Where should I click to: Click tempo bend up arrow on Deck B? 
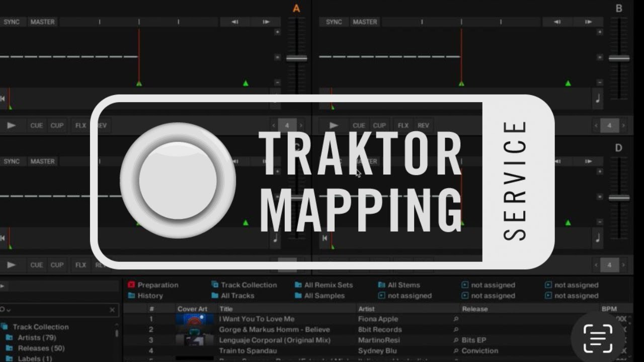[588, 22]
